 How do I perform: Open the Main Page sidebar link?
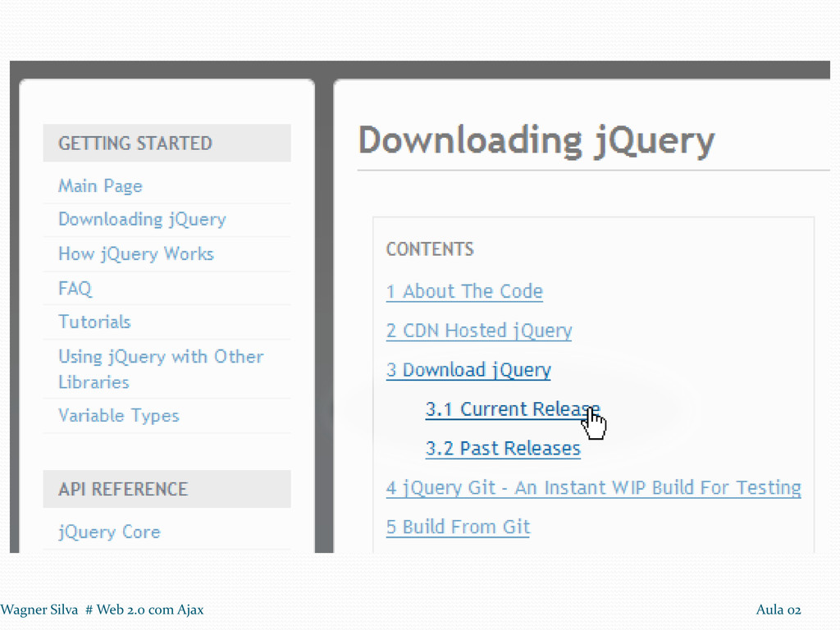[100, 186]
